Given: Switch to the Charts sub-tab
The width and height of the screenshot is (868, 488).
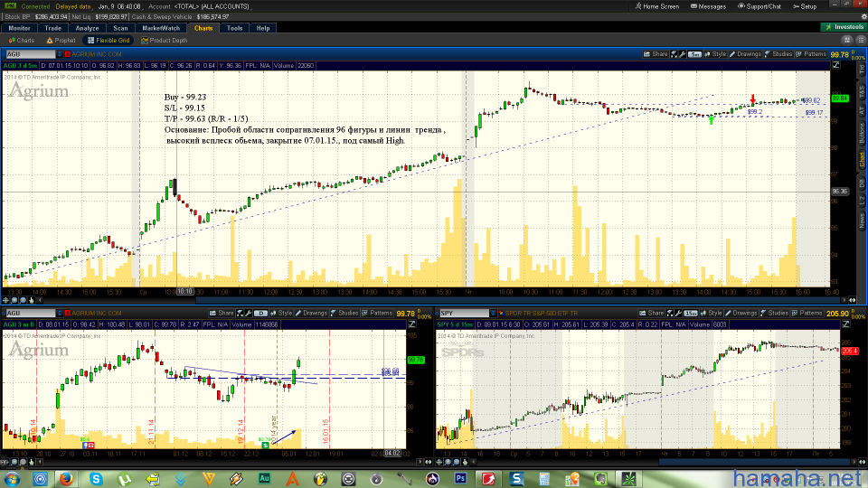Looking at the screenshot, I should (x=22, y=41).
